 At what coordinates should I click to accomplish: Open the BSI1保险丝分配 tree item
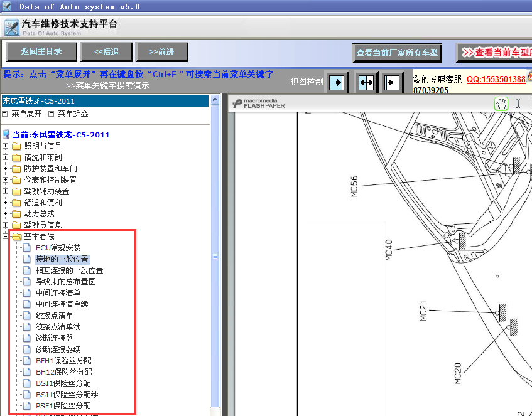tap(63, 383)
